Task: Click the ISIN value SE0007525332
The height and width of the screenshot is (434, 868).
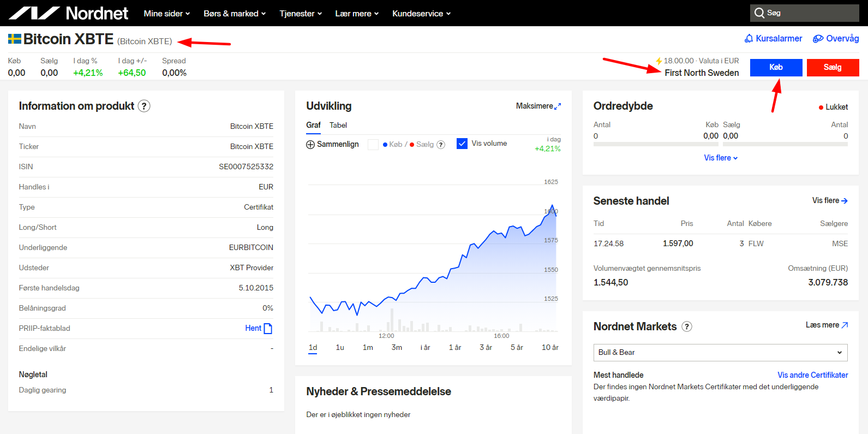Action: pyautogui.click(x=246, y=167)
